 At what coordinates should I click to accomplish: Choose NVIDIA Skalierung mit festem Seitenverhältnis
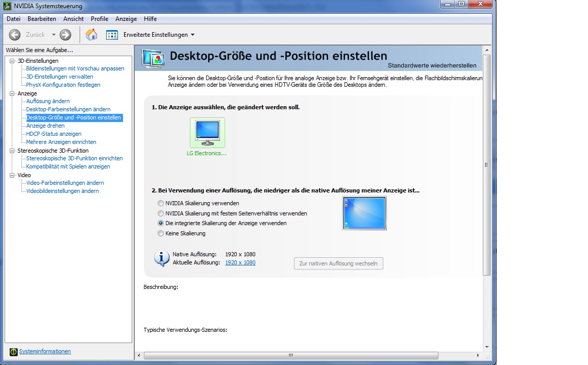tap(160, 213)
